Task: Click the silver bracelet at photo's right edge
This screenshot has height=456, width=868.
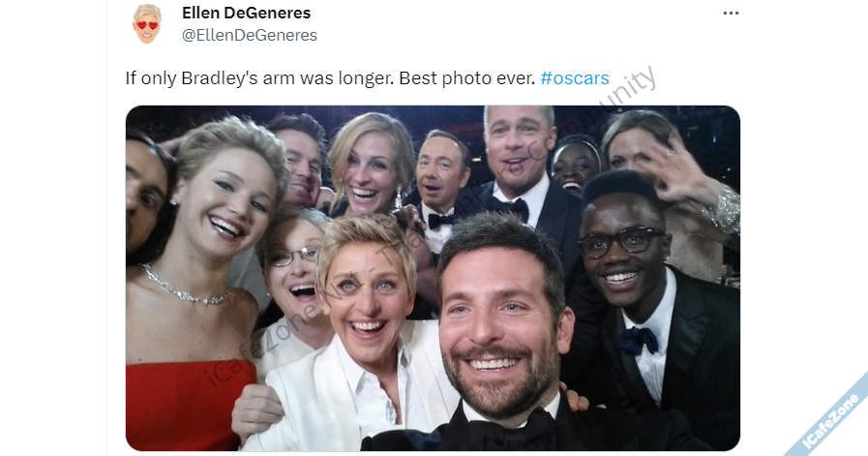Action: tap(726, 210)
